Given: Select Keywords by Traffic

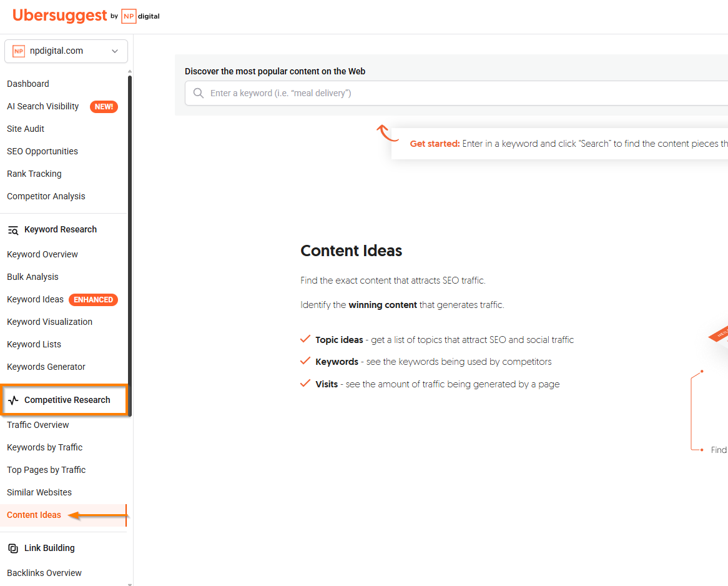Looking at the screenshot, I should (44, 447).
